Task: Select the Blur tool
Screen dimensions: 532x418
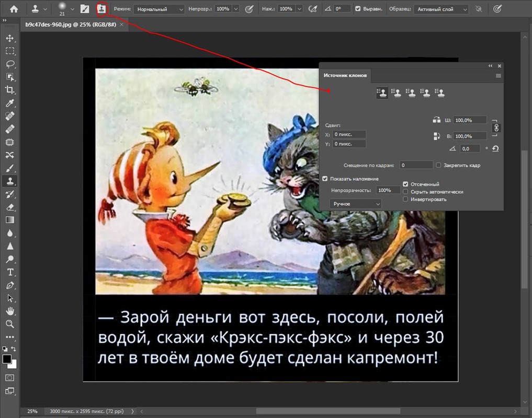Action: [x=10, y=233]
